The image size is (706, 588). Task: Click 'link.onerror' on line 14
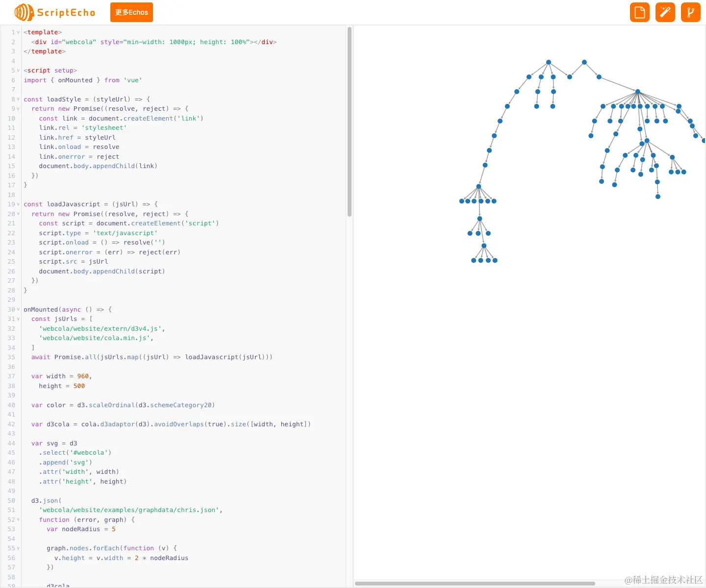click(62, 157)
